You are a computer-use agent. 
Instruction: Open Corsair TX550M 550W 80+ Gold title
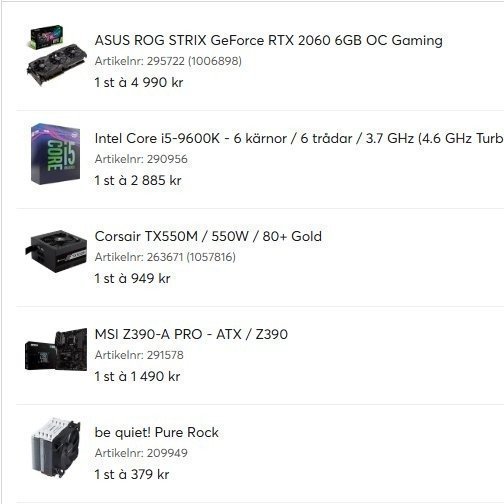pos(208,236)
